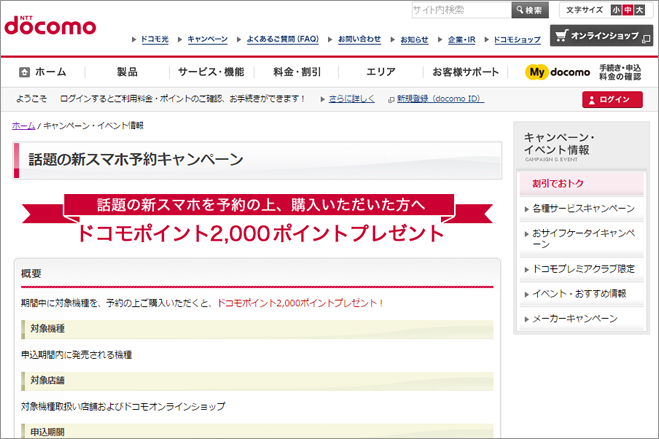This screenshot has height=439, width=659.
Task: Select 割引でおトク in the sidebar
Action: pos(582,184)
